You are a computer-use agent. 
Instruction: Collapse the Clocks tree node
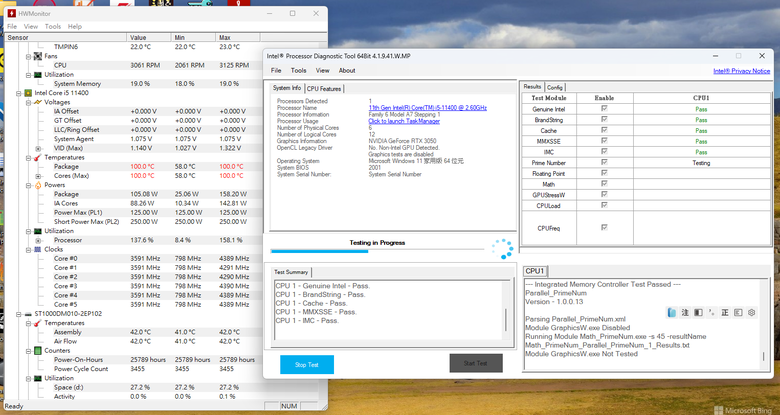(28, 249)
